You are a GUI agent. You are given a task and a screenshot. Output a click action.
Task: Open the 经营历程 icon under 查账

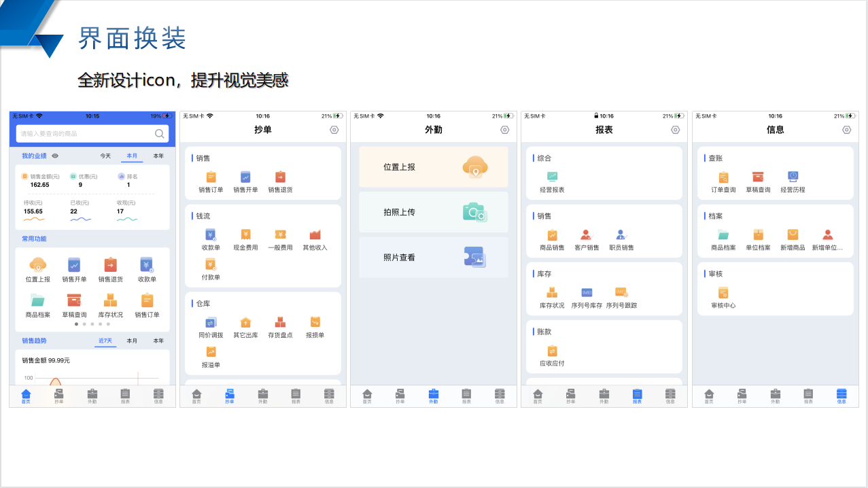point(793,177)
